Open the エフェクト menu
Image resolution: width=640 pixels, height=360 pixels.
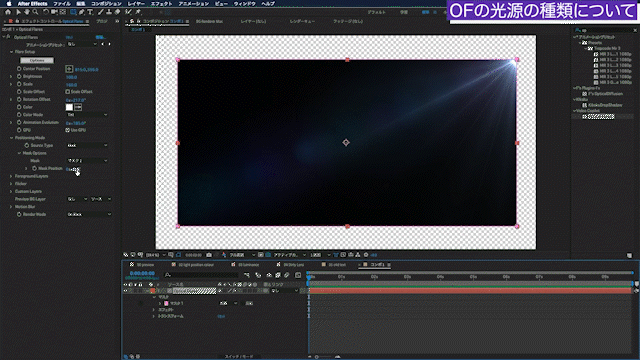click(x=161, y=4)
